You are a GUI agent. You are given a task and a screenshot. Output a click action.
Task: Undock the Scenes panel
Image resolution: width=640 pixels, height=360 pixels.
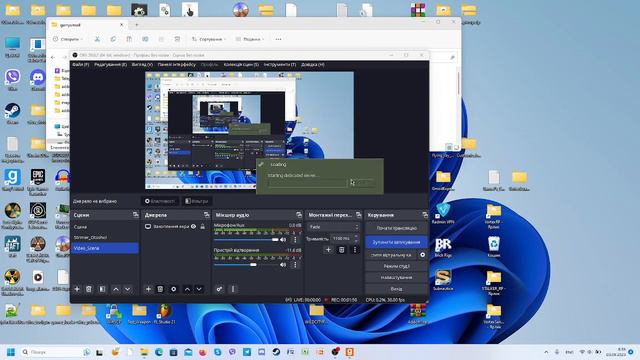click(x=136, y=215)
